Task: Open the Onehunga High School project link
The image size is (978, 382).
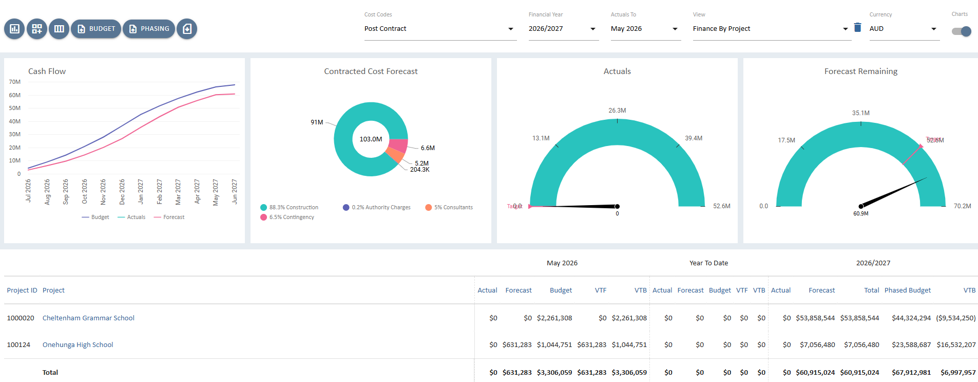Action: pos(78,345)
